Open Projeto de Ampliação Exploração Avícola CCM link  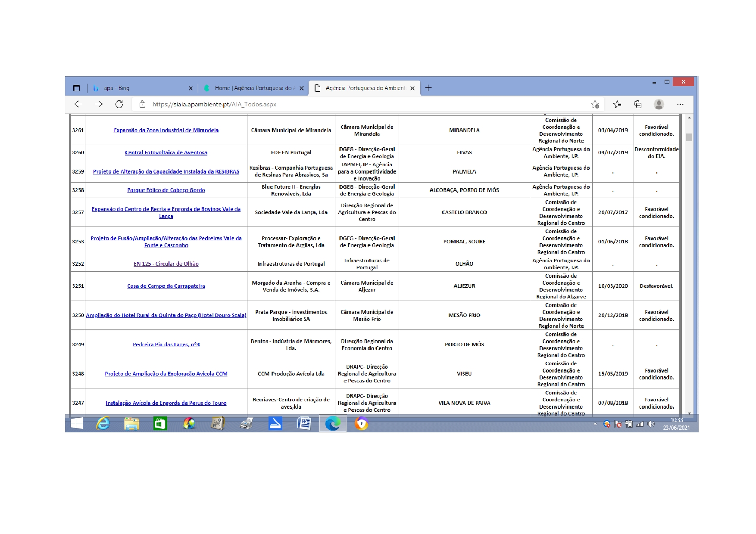tap(166, 374)
